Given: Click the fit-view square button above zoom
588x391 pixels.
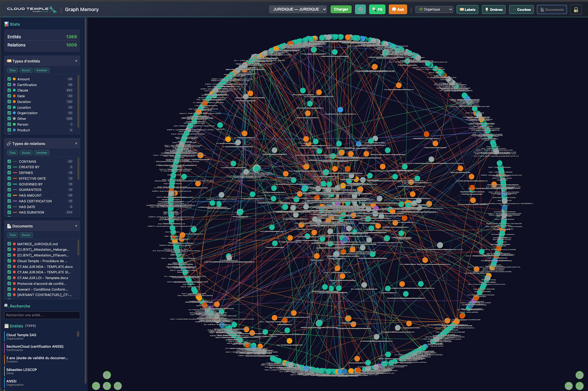Looking at the screenshot, I should coord(580,375).
